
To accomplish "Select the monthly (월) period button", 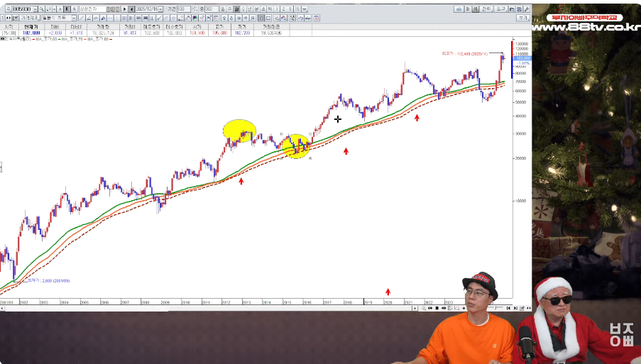I will point(236,9).
